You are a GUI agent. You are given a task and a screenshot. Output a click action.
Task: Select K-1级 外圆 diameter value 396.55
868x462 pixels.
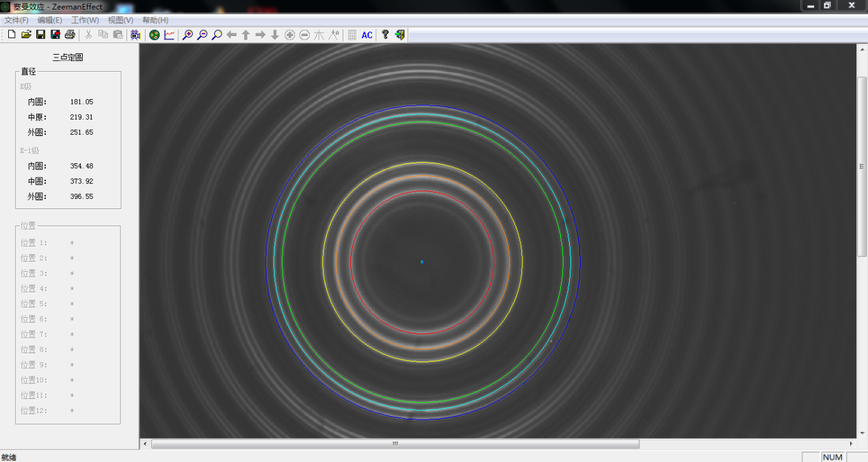tap(81, 196)
